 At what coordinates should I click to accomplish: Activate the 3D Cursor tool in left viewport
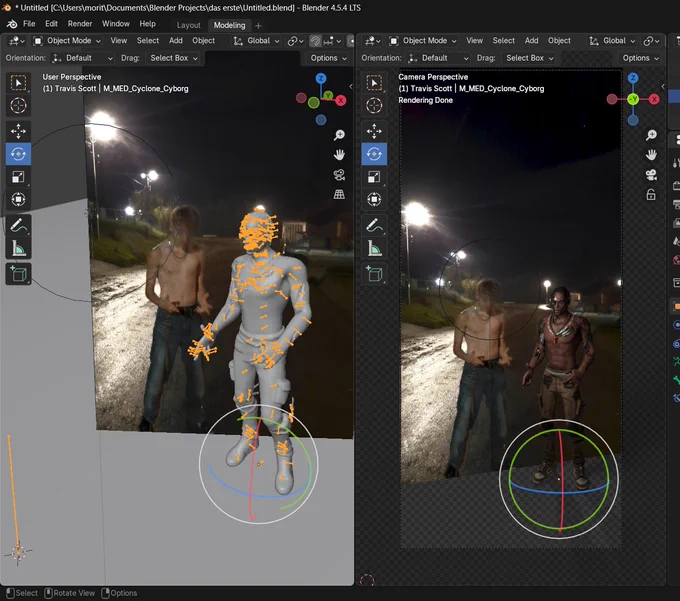click(x=18, y=105)
